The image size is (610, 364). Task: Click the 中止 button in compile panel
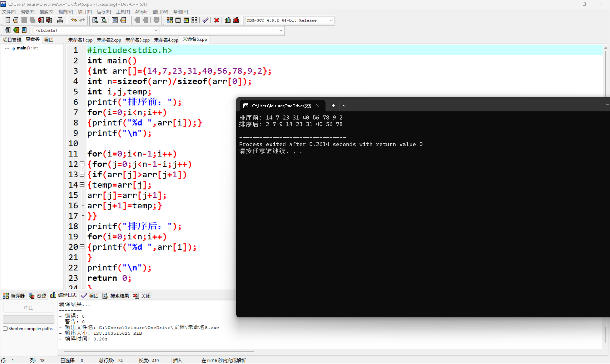click(x=28, y=307)
